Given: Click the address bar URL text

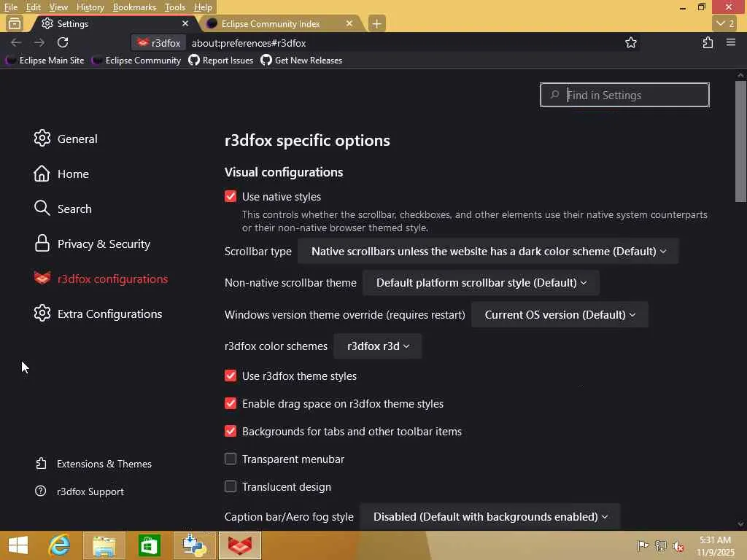Looking at the screenshot, I should tap(249, 43).
